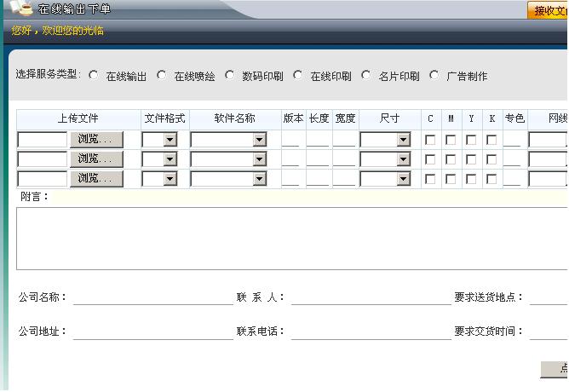Viewport: 569px width, 392px height.
Task: Click second row 浏览 browse button
Action: point(96,159)
